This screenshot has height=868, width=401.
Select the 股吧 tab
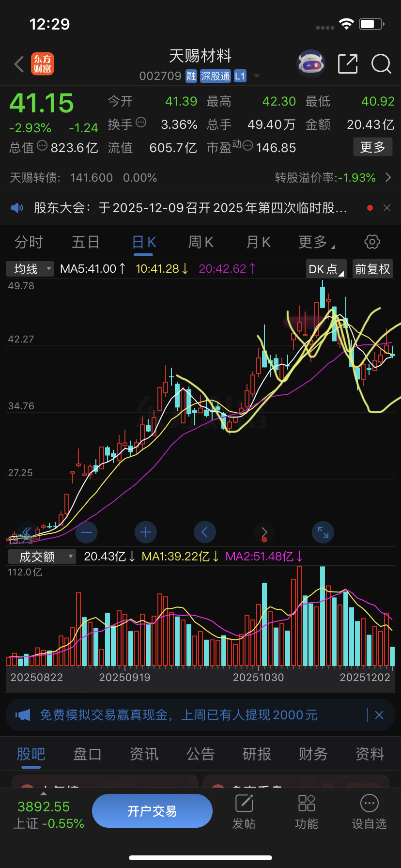coord(31,754)
